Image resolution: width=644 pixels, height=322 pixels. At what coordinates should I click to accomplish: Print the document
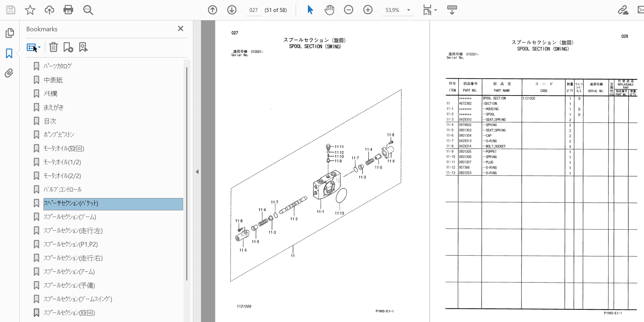68,10
